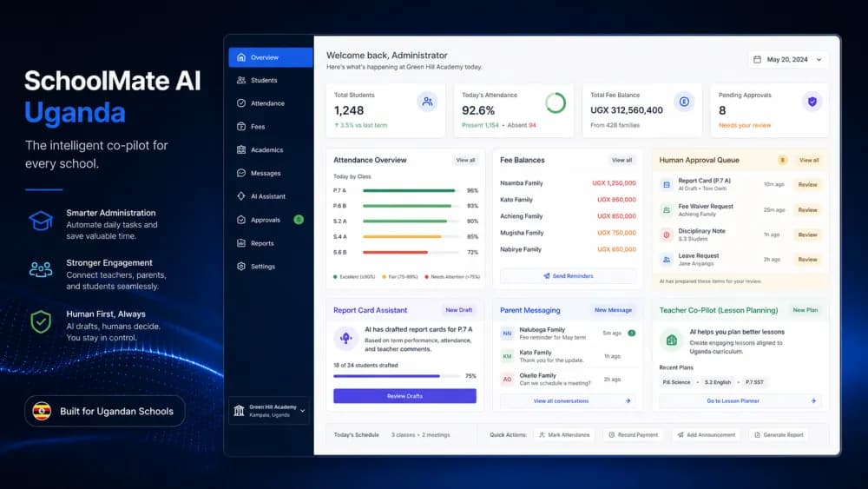
Task: Open the Nalubega Family conversation
Action: (569, 334)
